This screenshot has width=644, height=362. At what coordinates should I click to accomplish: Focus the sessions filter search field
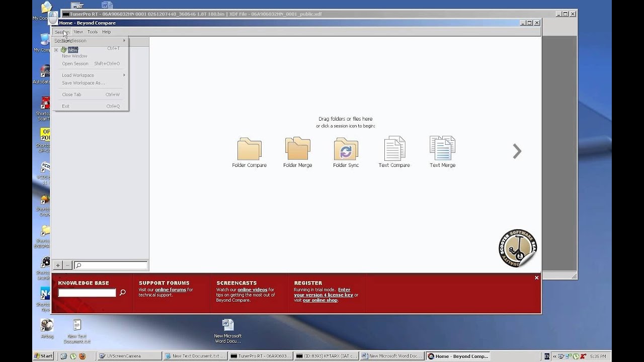(x=111, y=265)
